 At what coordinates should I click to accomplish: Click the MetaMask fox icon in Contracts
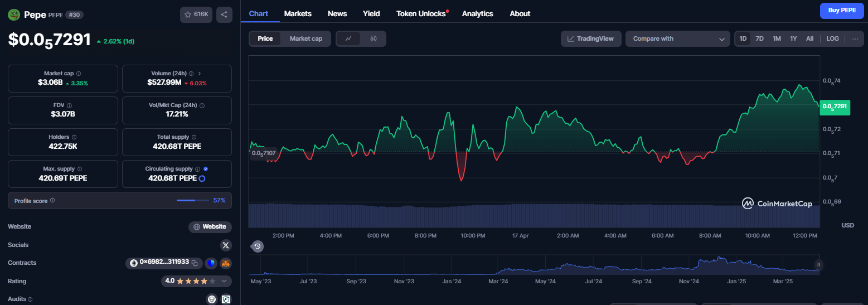pos(225,263)
